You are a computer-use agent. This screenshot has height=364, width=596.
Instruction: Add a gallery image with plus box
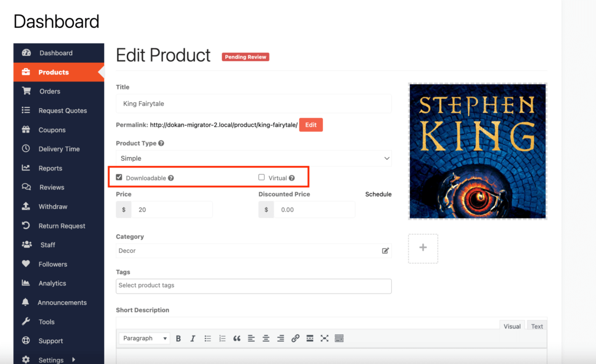(x=423, y=248)
